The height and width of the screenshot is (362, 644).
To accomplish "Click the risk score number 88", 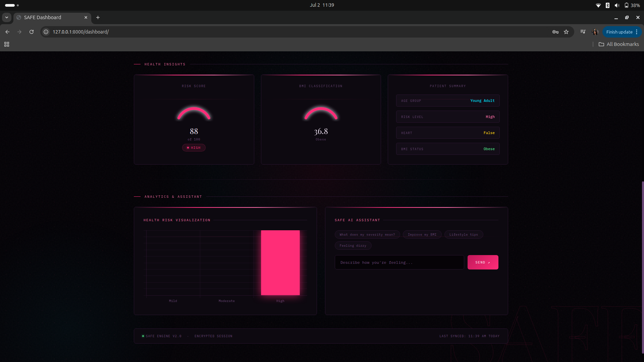I will pos(194,131).
